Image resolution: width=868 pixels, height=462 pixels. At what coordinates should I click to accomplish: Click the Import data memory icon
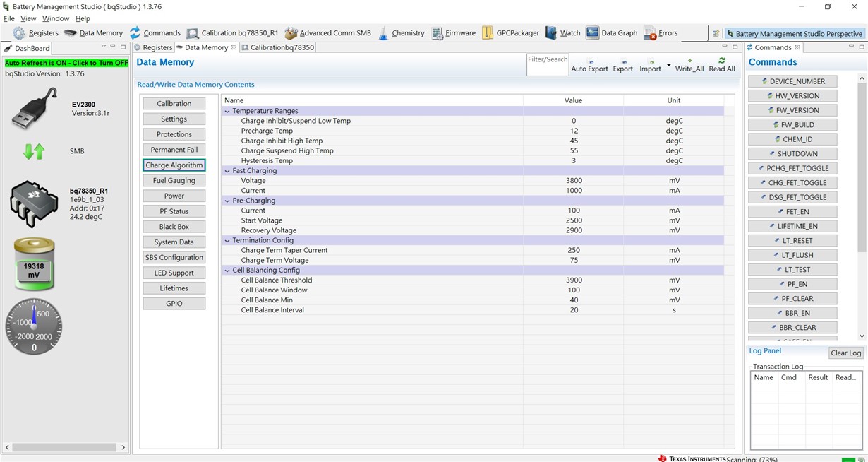coord(650,65)
